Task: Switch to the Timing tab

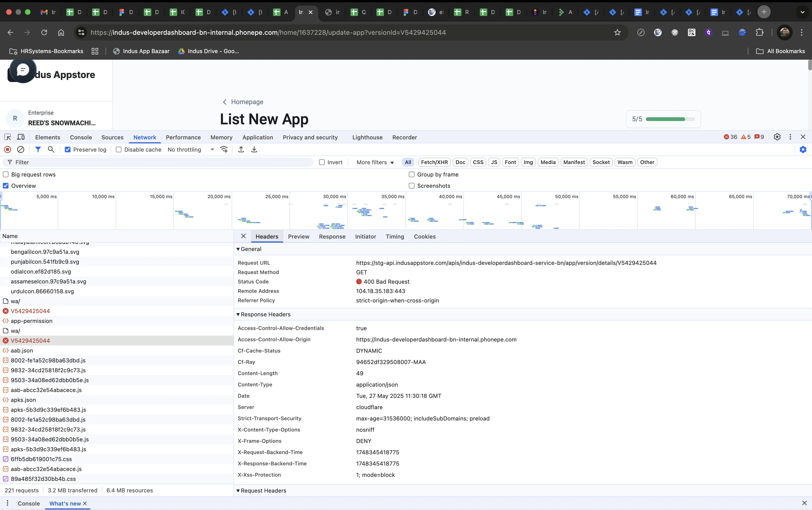Action: pyautogui.click(x=395, y=236)
